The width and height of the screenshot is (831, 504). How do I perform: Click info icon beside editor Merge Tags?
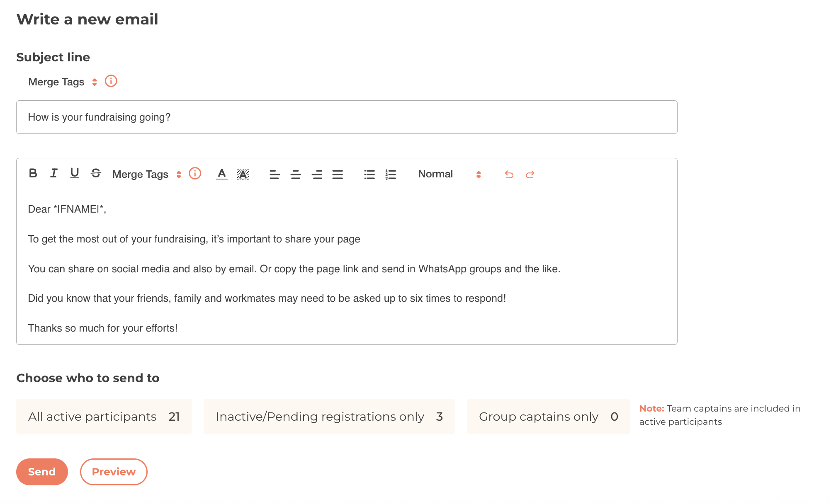tap(195, 173)
